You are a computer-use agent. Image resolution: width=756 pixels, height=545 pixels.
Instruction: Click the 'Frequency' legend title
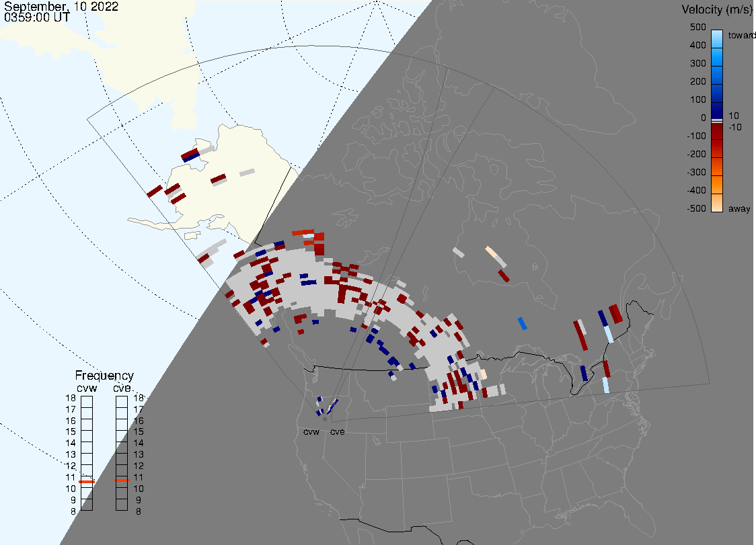coord(104,376)
